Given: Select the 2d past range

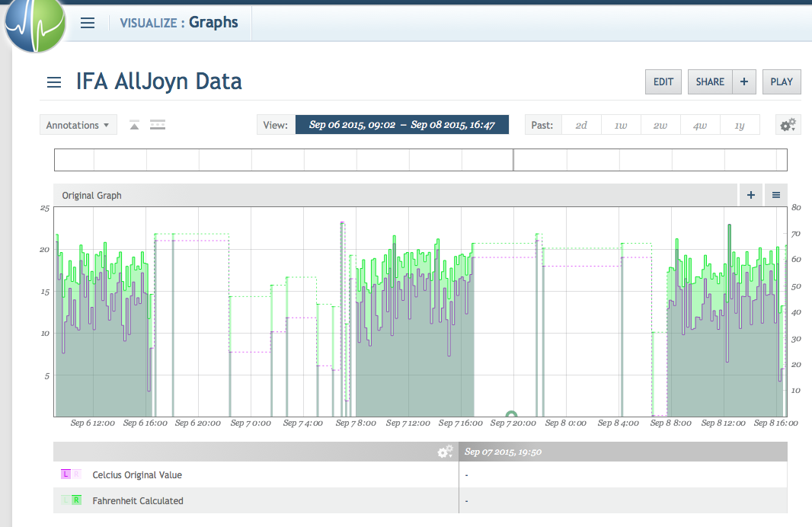Looking at the screenshot, I should point(581,126).
